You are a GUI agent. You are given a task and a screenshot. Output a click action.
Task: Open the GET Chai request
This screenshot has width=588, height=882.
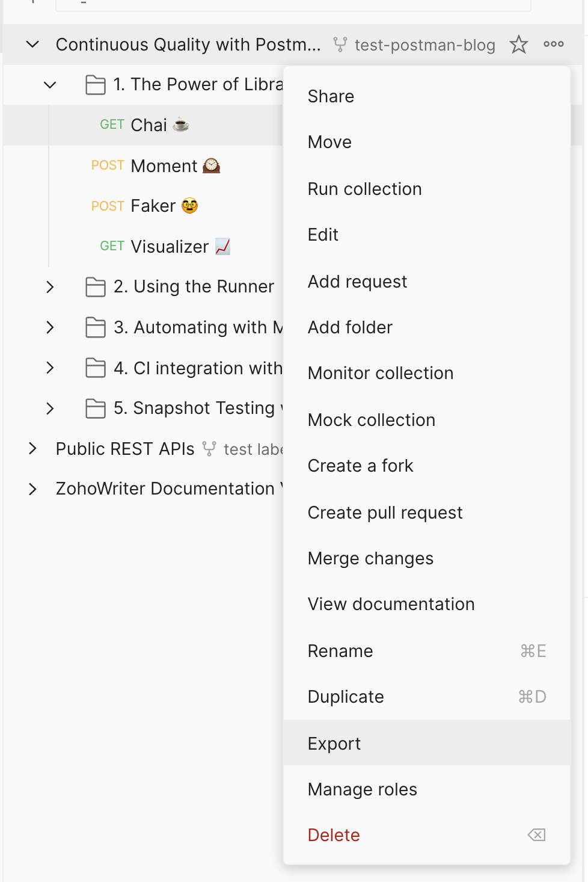(x=148, y=125)
